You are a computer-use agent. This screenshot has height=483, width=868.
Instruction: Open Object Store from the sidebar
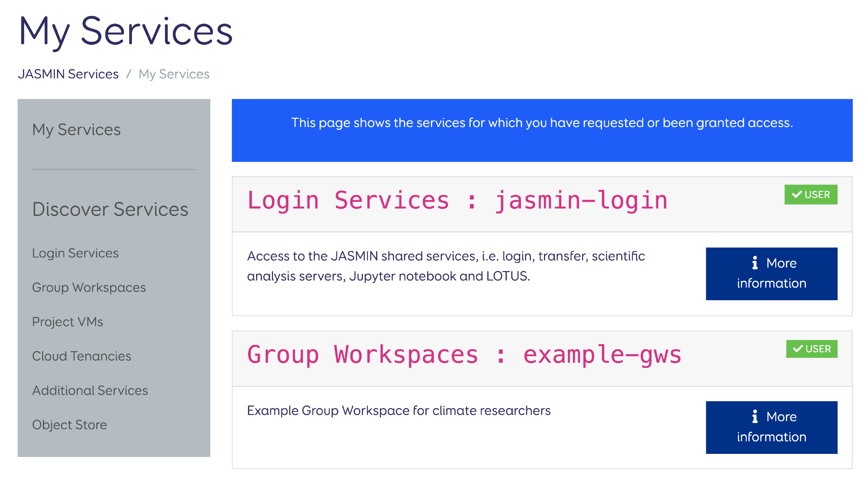[69, 425]
